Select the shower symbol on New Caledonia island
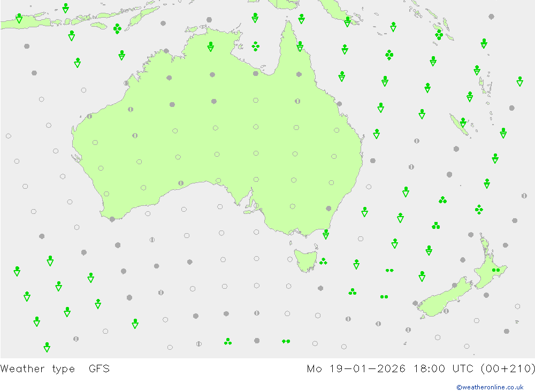This screenshot has width=535, height=392. click(463, 122)
